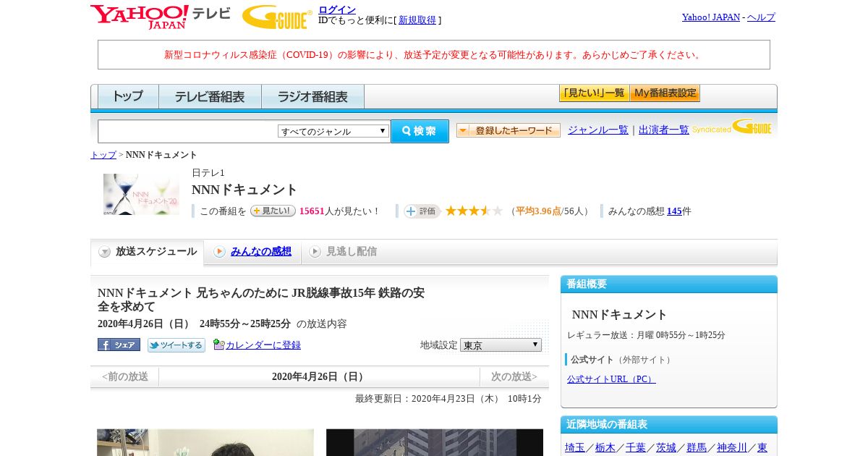The height and width of the screenshot is (456, 868).
Task: Click the blue 検索 search button
Action: click(x=420, y=131)
